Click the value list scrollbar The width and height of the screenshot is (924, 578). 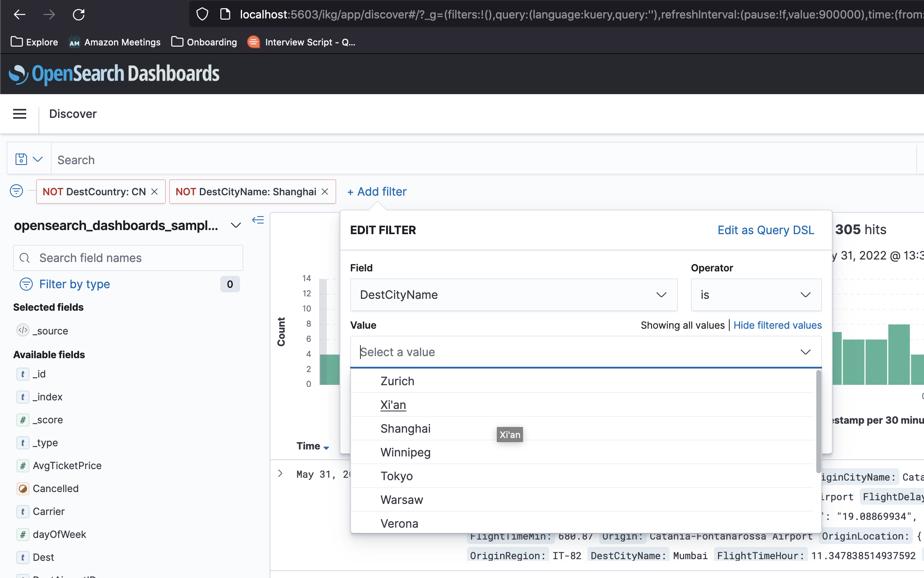(x=818, y=422)
